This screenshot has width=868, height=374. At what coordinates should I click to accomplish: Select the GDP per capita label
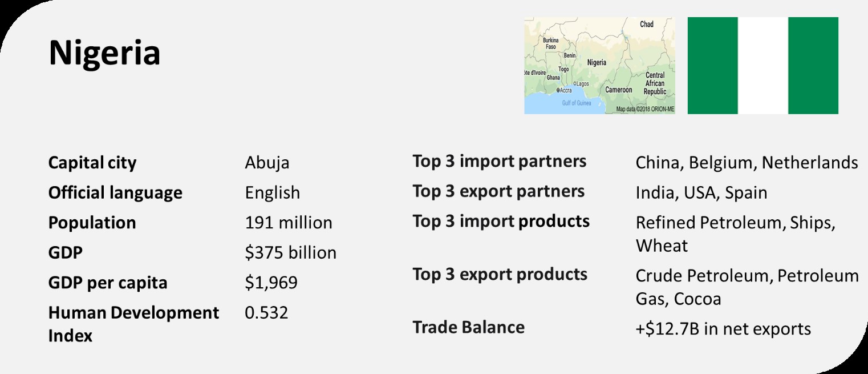(x=108, y=283)
